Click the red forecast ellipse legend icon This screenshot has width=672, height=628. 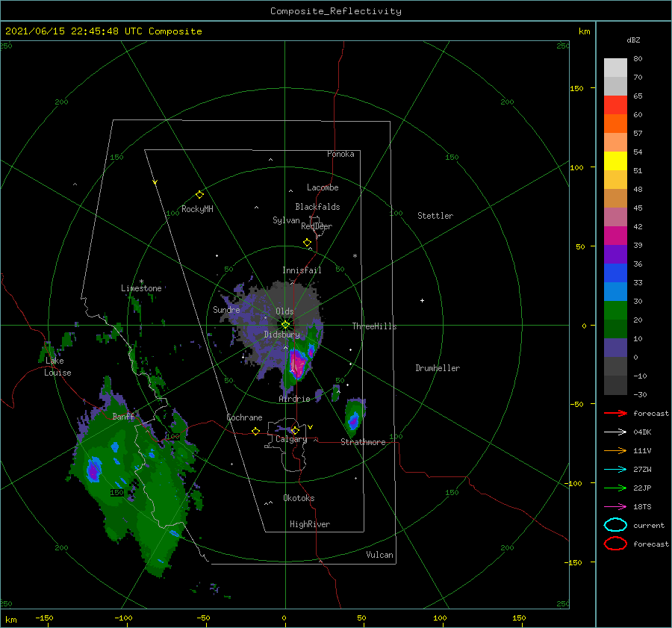click(615, 544)
